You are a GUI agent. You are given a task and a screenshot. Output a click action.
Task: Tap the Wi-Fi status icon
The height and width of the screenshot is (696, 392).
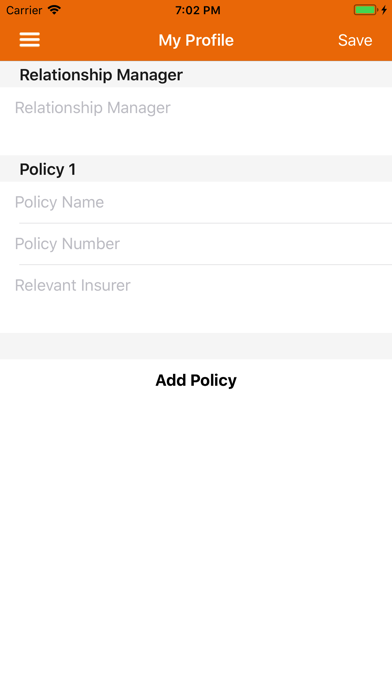point(54,10)
